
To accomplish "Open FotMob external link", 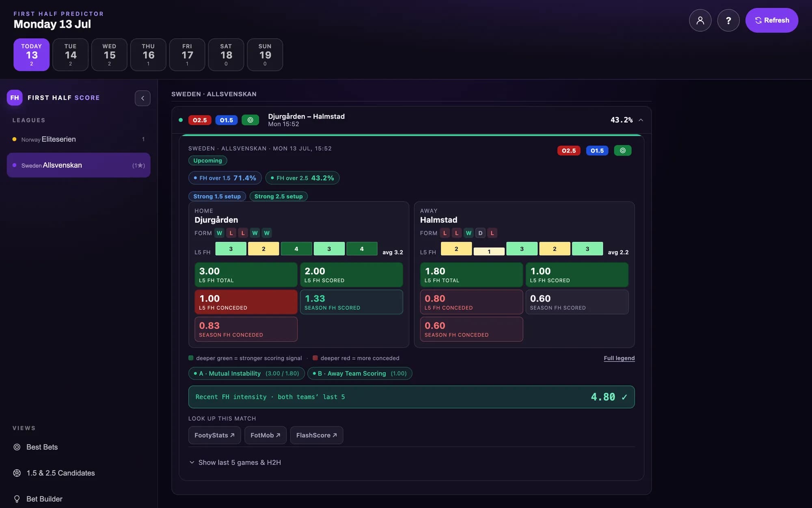I will 265,435.
